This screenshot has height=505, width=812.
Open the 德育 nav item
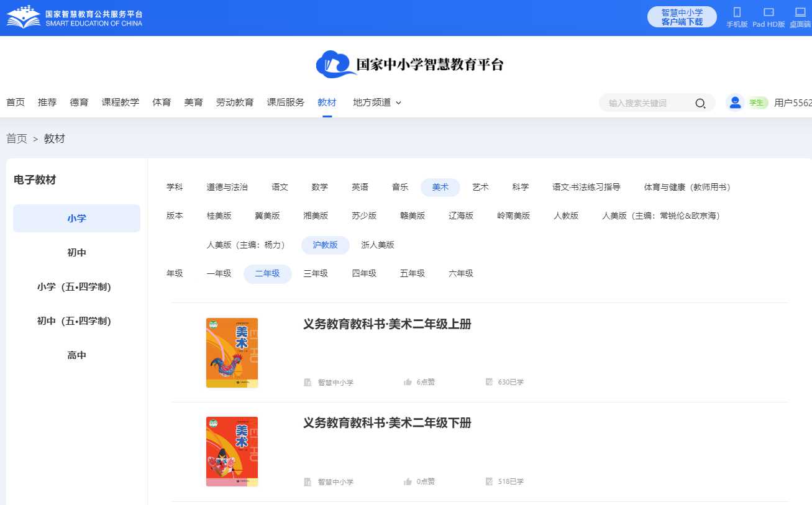(79, 102)
